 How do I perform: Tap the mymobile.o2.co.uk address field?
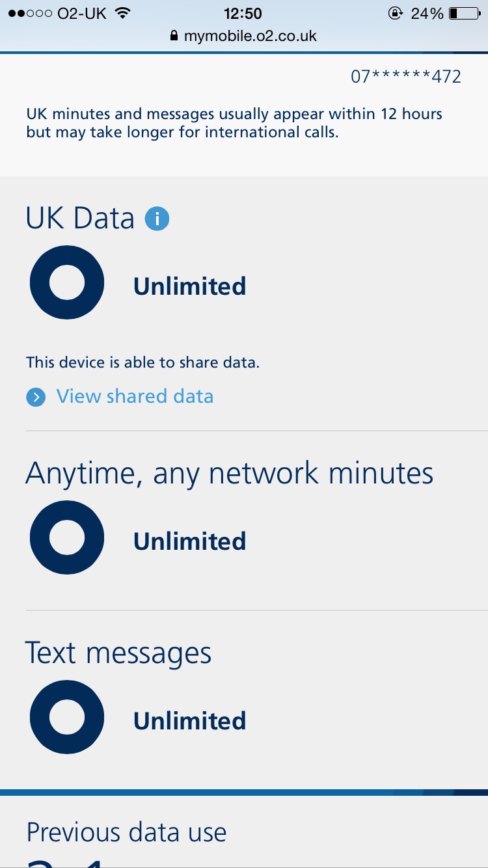click(250, 36)
